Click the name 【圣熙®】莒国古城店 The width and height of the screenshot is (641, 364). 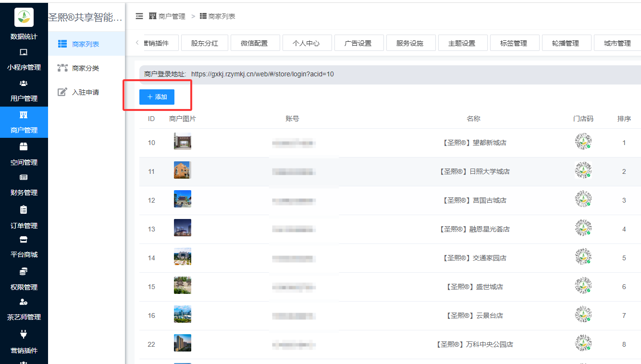click(474, 200)
